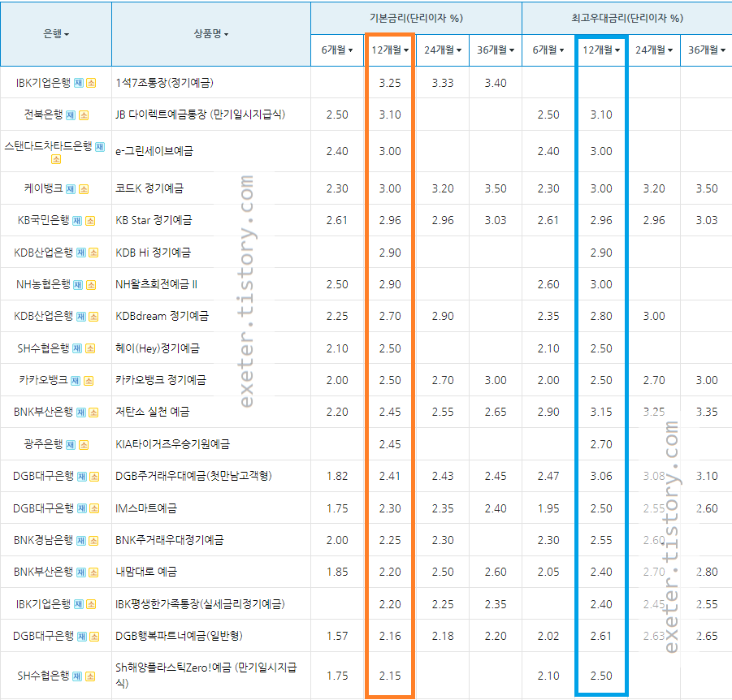The width and height of the screenshot is (732, 700).
Task: Click the blue 재 badge next to 전북은행
Action: [71, 115]
